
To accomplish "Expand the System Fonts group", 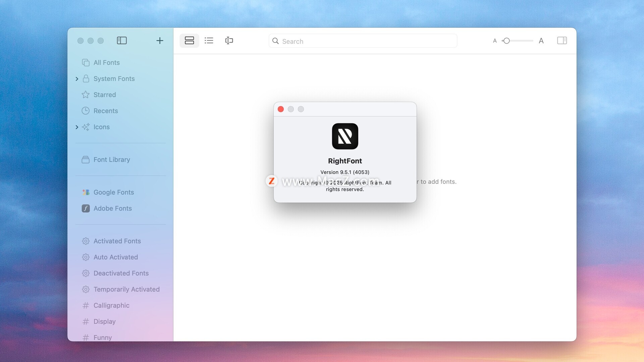I will [x=77, y=79].
